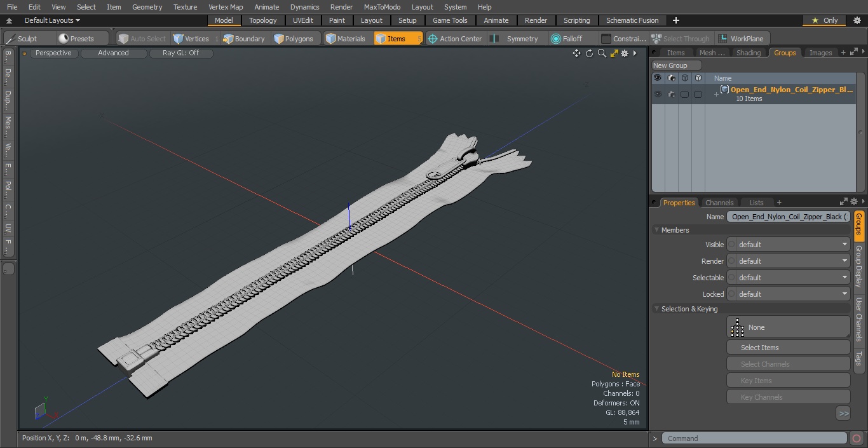Viewport: 868px width, 448px height.
Task: Edit the group Name field
Action: [789, 217]
